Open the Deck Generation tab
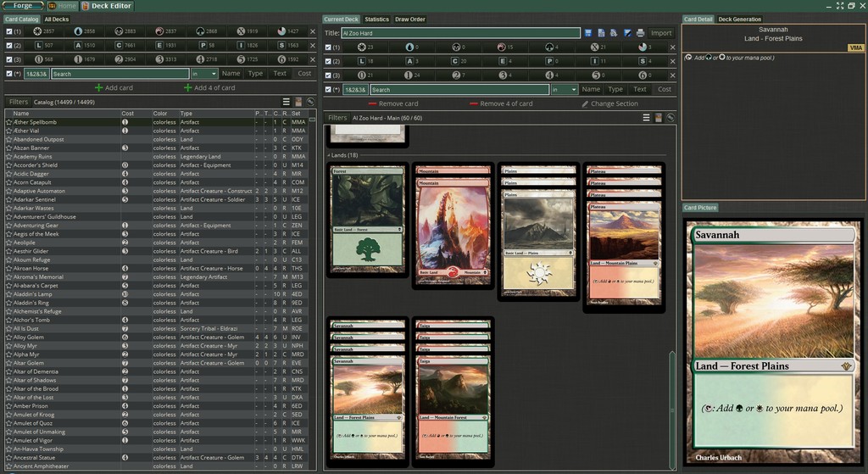 coord(740,19)
